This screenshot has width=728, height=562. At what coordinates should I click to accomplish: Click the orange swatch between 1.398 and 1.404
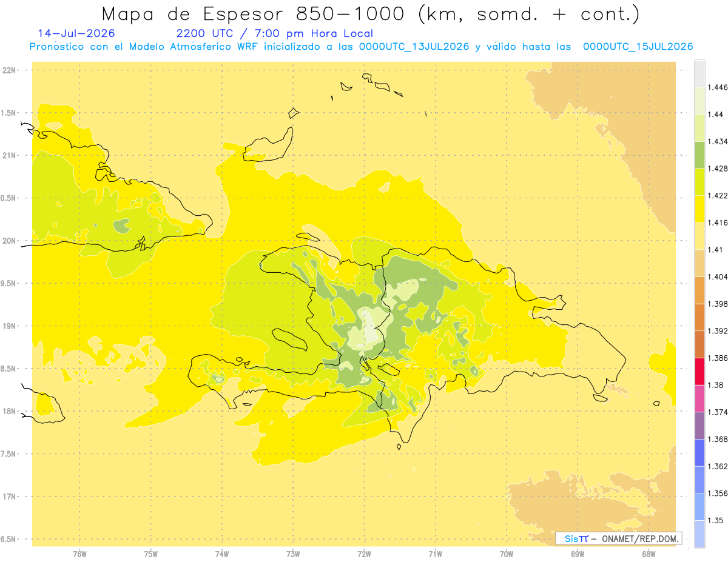(699, 290)
